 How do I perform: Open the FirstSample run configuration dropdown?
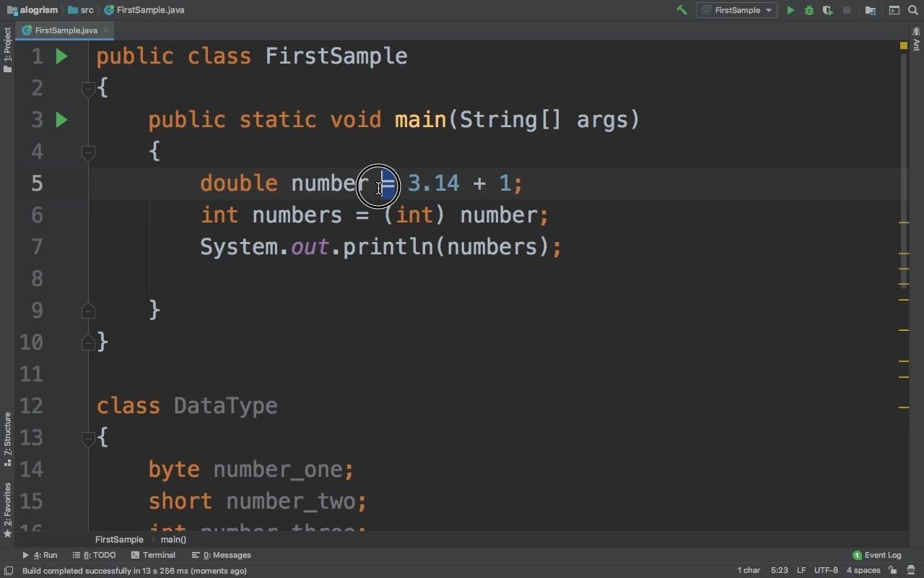click(x=736, y=10)
